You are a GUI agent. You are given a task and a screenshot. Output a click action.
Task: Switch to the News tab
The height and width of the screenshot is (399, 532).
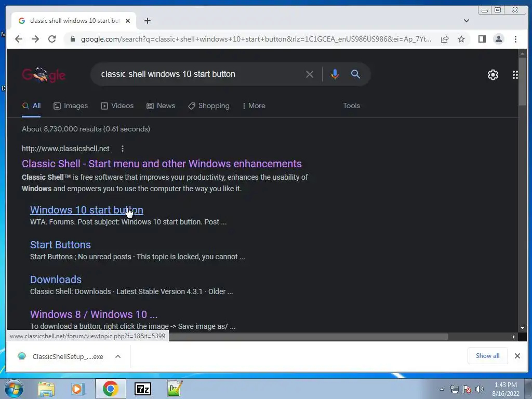point(161,106)
